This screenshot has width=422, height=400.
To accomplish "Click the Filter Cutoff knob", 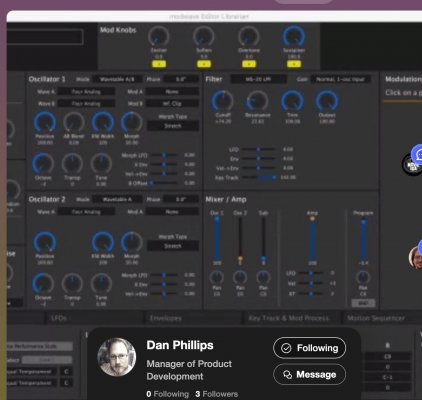I will coord(222,101).
